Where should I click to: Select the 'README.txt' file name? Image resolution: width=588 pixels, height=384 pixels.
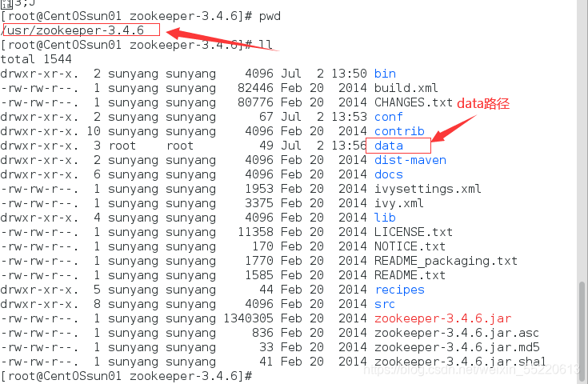tap(410, 276)
